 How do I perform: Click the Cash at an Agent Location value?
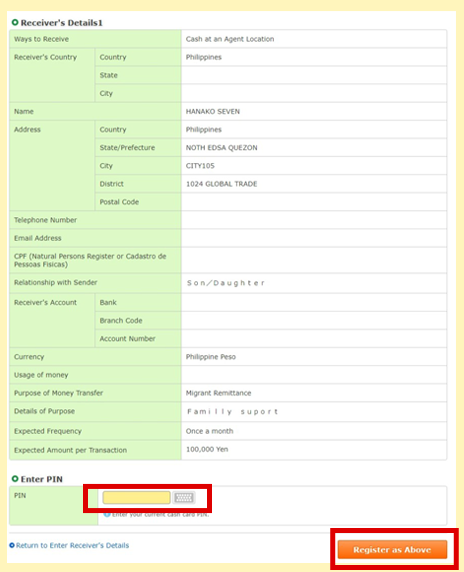[230, 39]
